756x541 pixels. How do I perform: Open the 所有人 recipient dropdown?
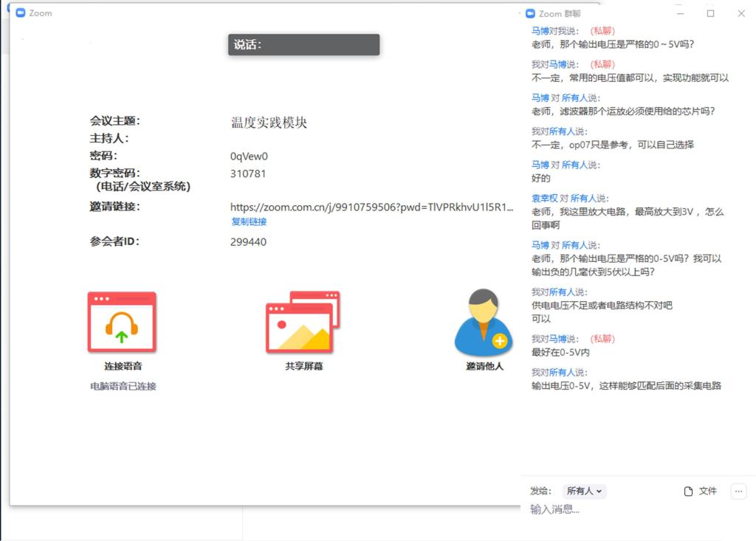tap(583, 491)
